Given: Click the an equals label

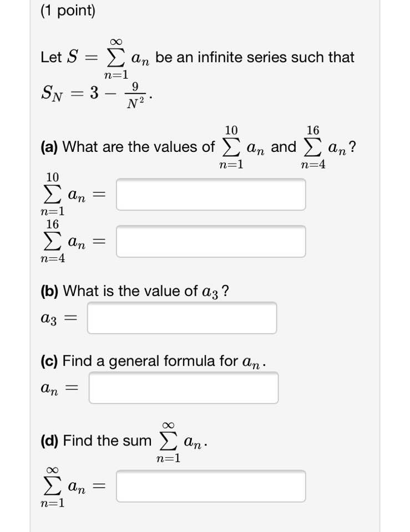Looking at the screenshot, I should point(59,388).
